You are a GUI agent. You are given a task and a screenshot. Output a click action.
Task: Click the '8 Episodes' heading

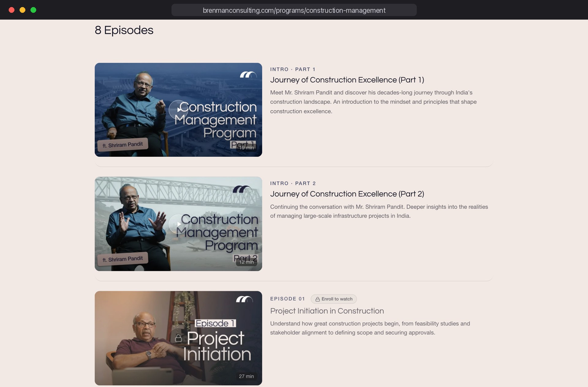click(x=124, y=30)
